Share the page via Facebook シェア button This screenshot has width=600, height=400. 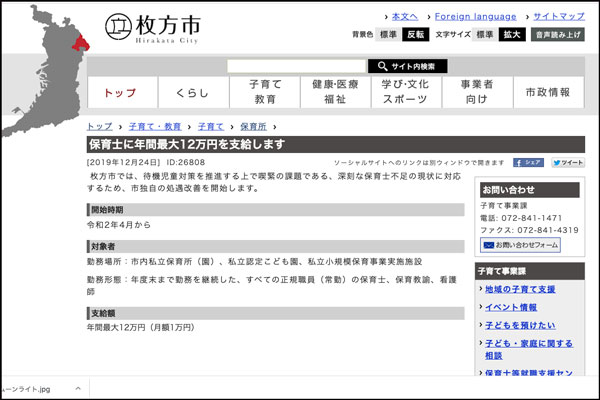pyautogui.click(x=529, y=162)
